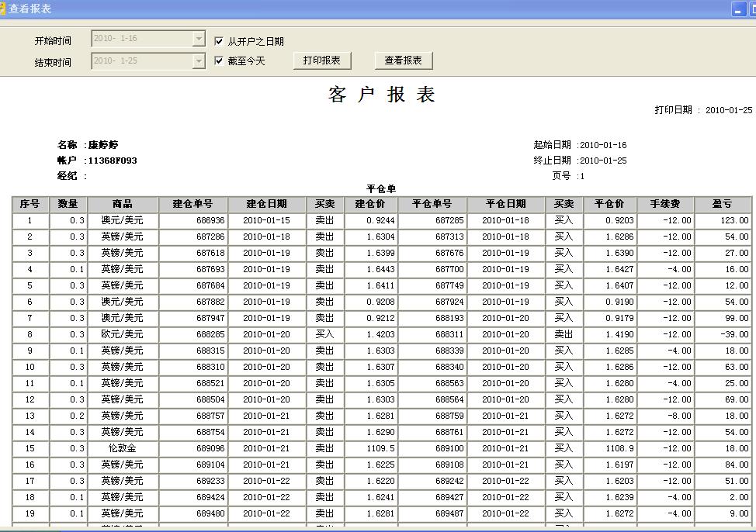Click order number 688315 in row 9
756x532 pixels.
(x=210, y=351)
